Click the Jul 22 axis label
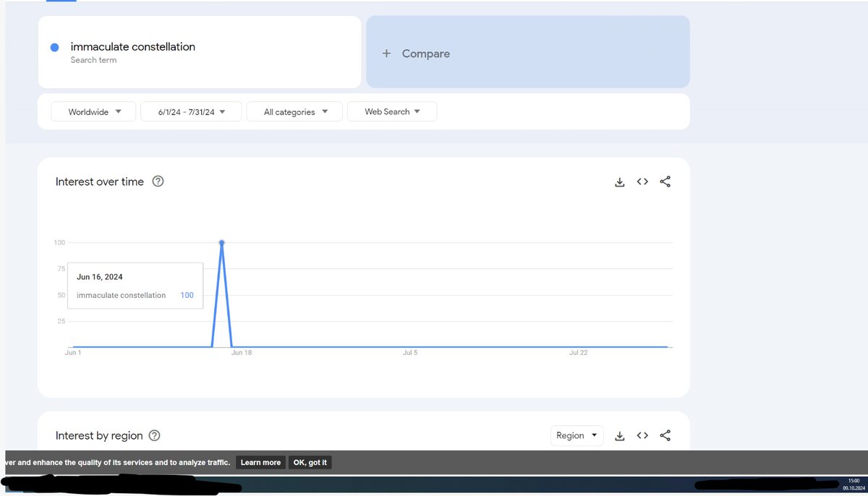 [578, 353]
